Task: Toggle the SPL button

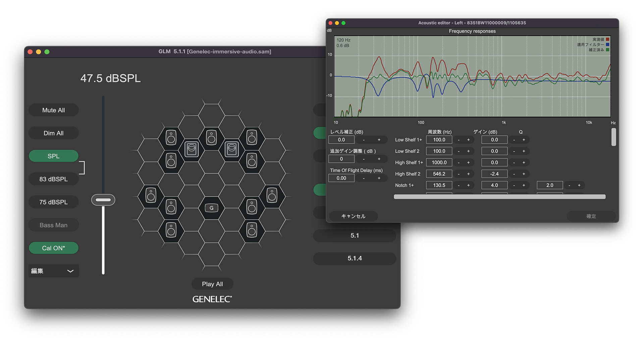Action: coord(54,156)
